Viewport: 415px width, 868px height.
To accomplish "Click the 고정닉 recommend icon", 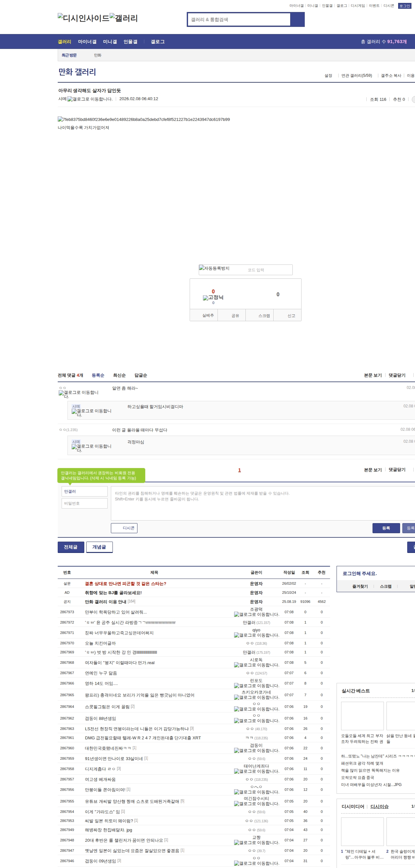I will 213,297.
